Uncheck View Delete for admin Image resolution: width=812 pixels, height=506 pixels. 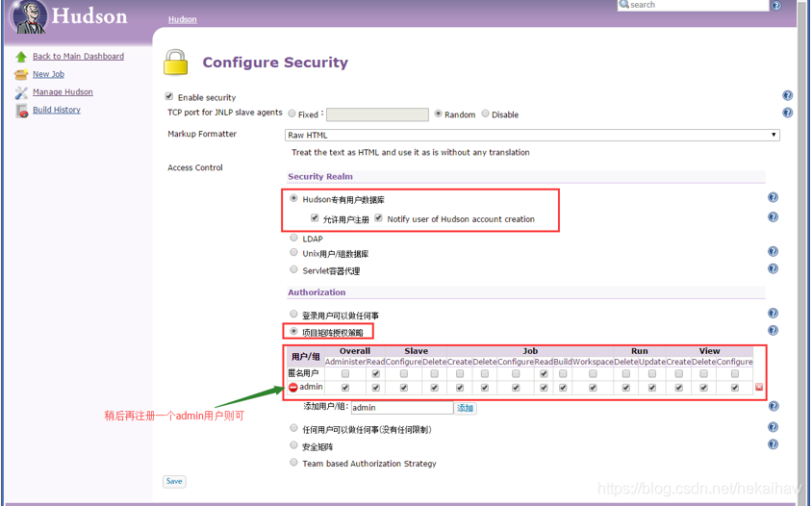704,388
